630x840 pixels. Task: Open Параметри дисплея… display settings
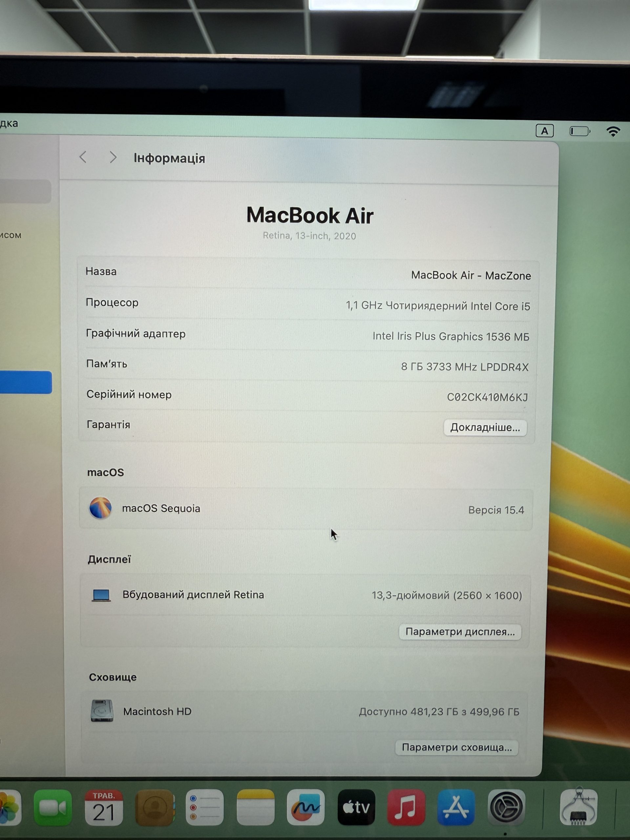click(x=460, y=632)
